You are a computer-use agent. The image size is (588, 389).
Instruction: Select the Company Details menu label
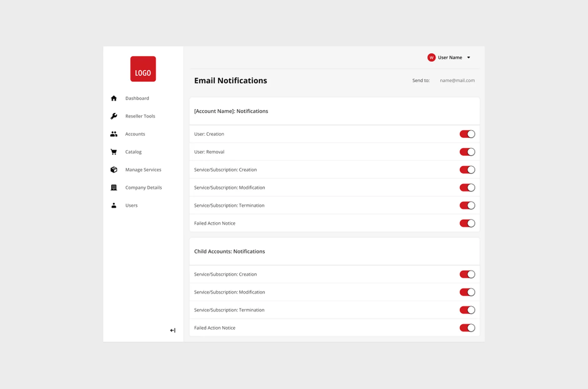tap(143, 188)
